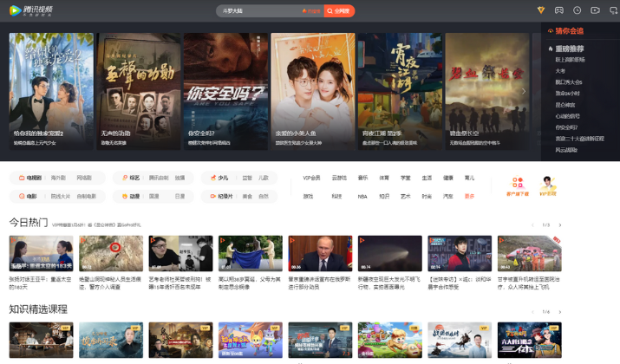Click the 知识精选课程 section heading
Viewport: 620px width, 364px height.
tap(38, 309)
